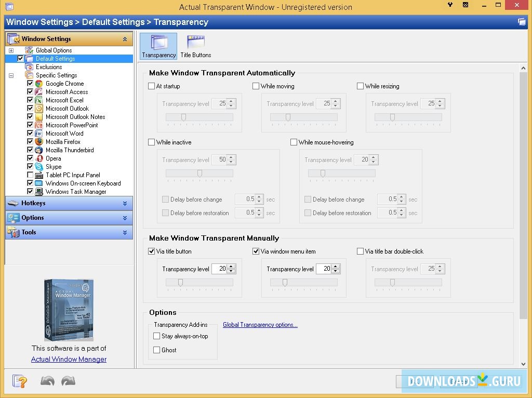This screenshot has height=398, width=532.
Task: Click the Microsoft Outlook clock icon
Action: (39, 109)
